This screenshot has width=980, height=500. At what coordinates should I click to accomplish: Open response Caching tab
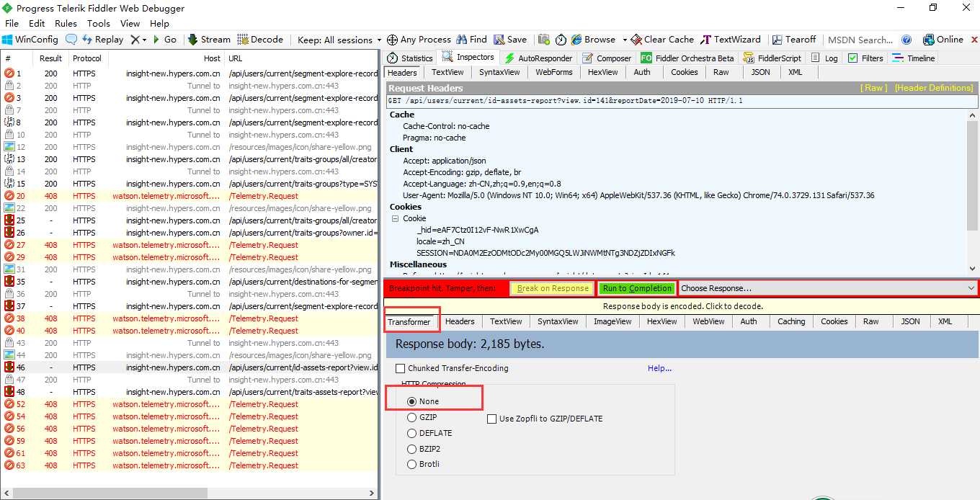point(791,321)
